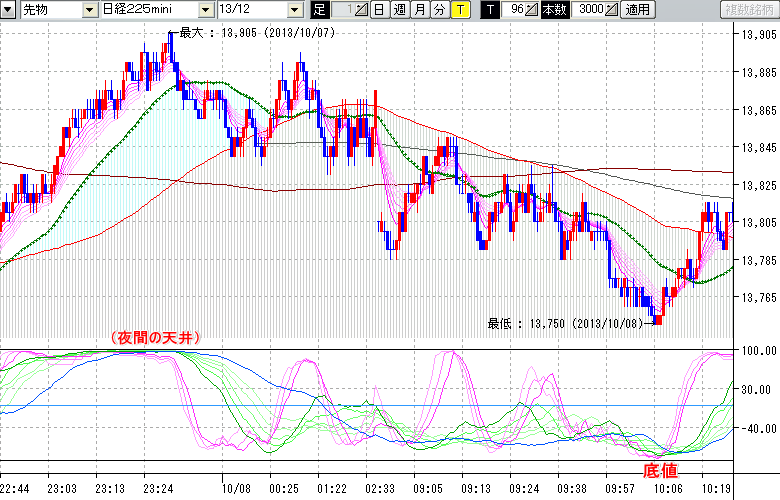Image resolution: width=780 pixels, height=500 pixels.
Task: Expand the 13/12 contract month dropdown
Action: point(294,10)
